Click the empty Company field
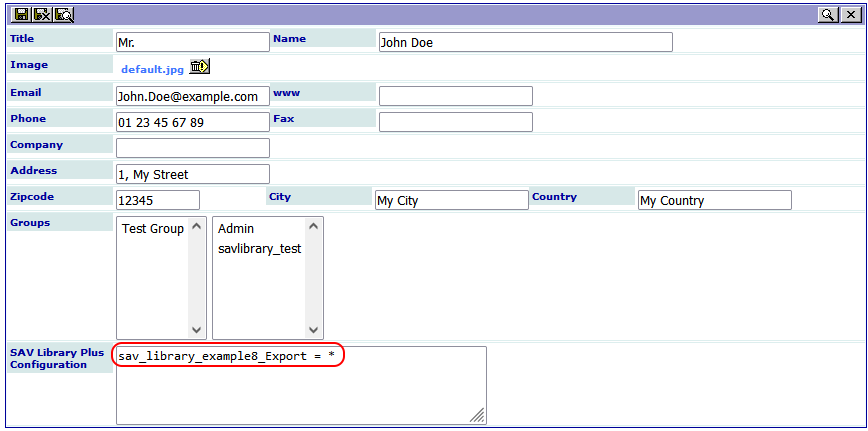This screenshot has width=868, height=431. point(193,148)
